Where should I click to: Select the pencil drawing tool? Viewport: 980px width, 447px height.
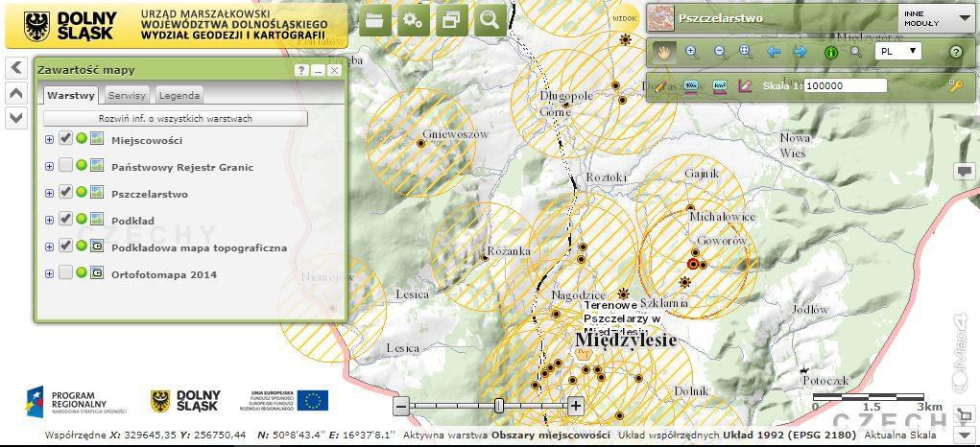tap(659, 85)
